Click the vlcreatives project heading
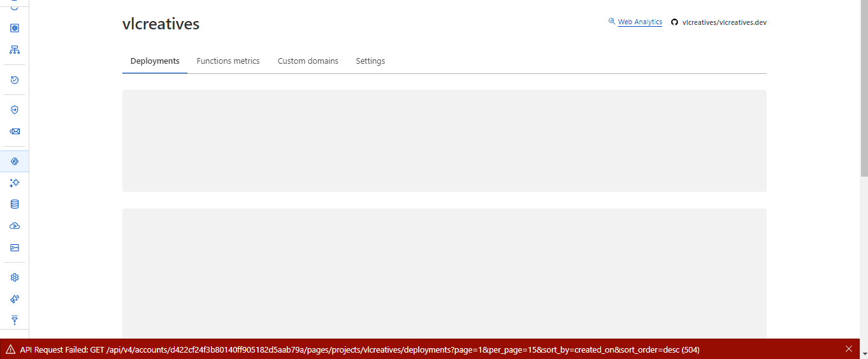 [x=161, y=24]
